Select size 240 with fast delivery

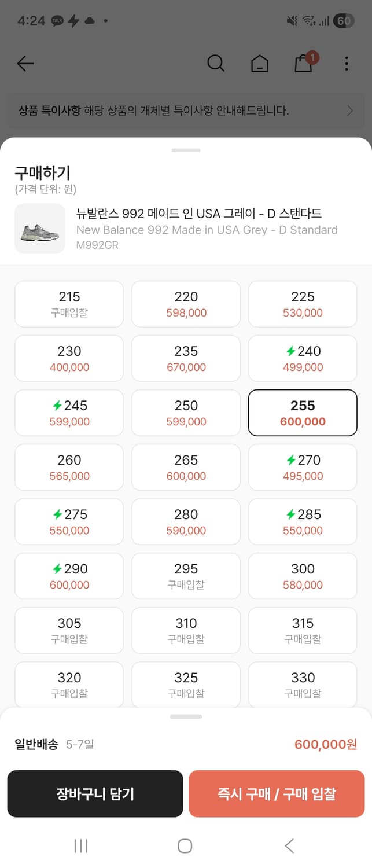pyautogui.click(x=303, y=358)
